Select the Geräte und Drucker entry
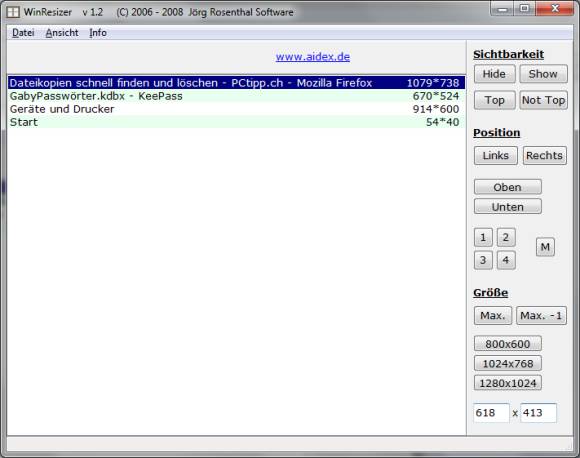The height and width of the screenshot is (458, 580). (x=236, y=109)
